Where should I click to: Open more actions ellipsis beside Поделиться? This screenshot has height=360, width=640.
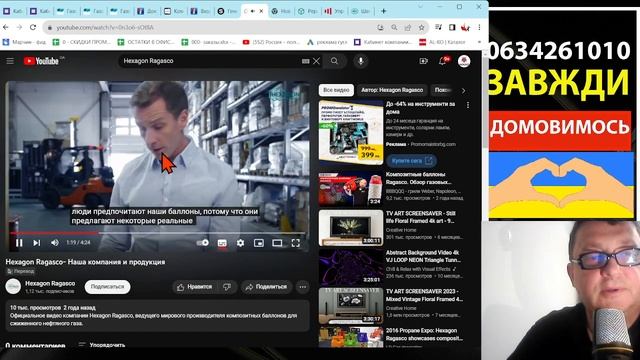coord(303,287)
